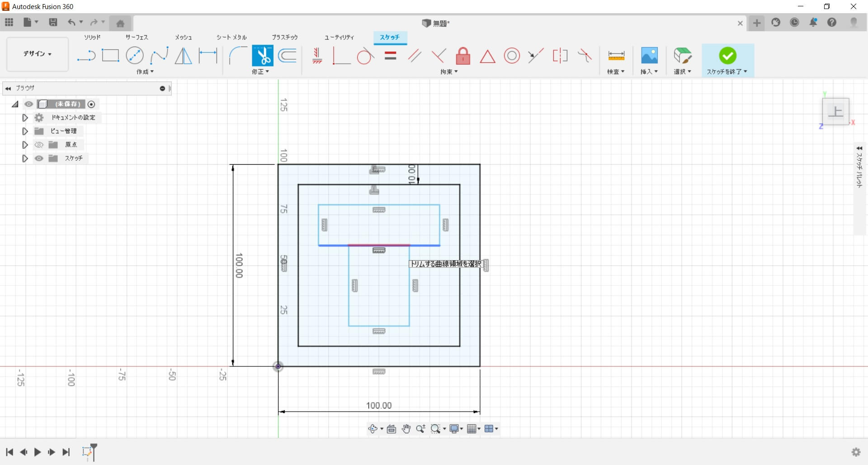Activate the radio button on root component

coord(91,104)
